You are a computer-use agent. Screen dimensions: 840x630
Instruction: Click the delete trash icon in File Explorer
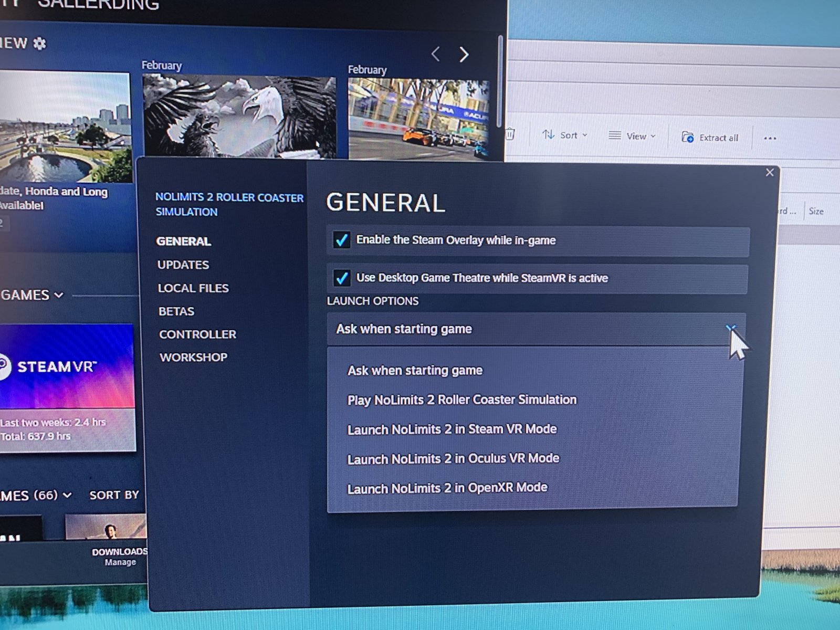coord(510,134)
